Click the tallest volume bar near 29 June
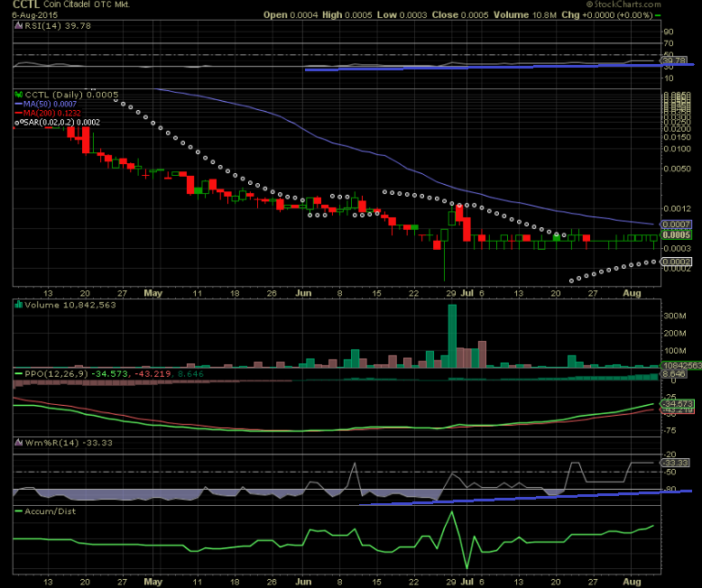 (452, 336)
